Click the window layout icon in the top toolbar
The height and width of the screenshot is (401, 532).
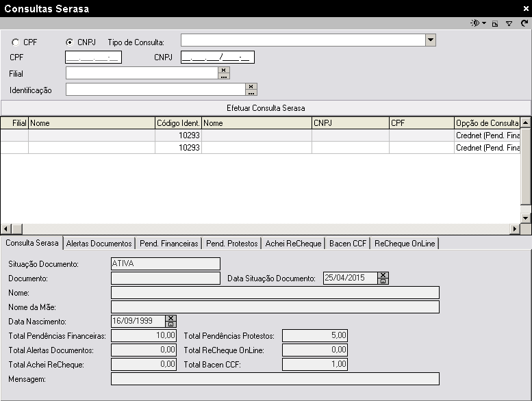495,23
